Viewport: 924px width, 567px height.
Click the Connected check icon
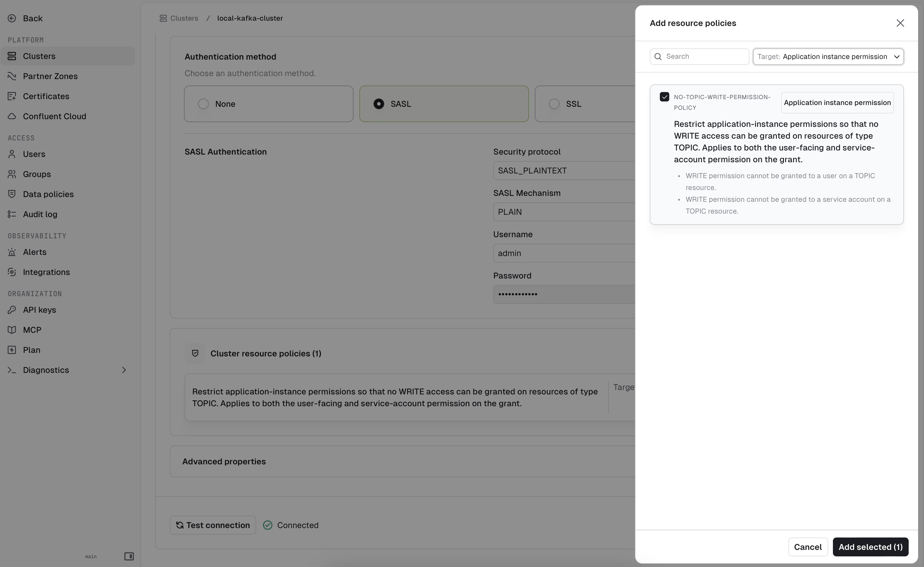[268, 525]
